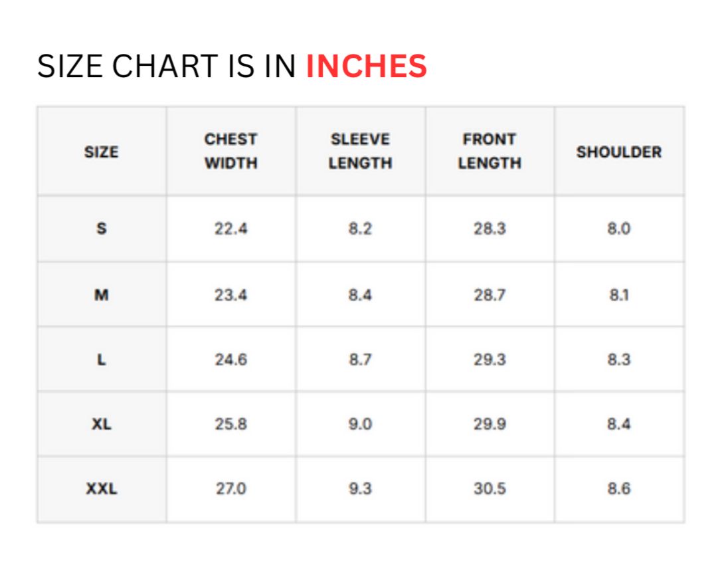This screenshot has width=728, height=561.
Task: Click the SIZE column header
Action: [x=101, y=152]
